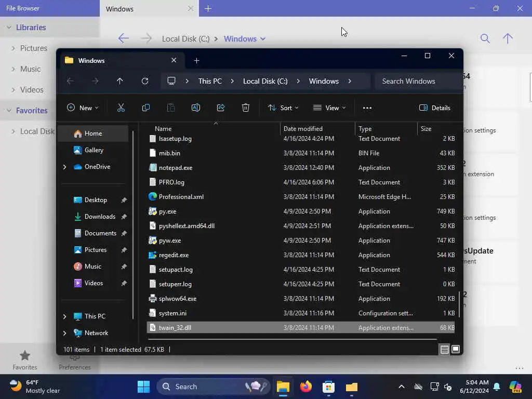Open Pictures library in File Browser sidebar
Image resolution: width=532 pixels, height=399 pixels.
34,48
